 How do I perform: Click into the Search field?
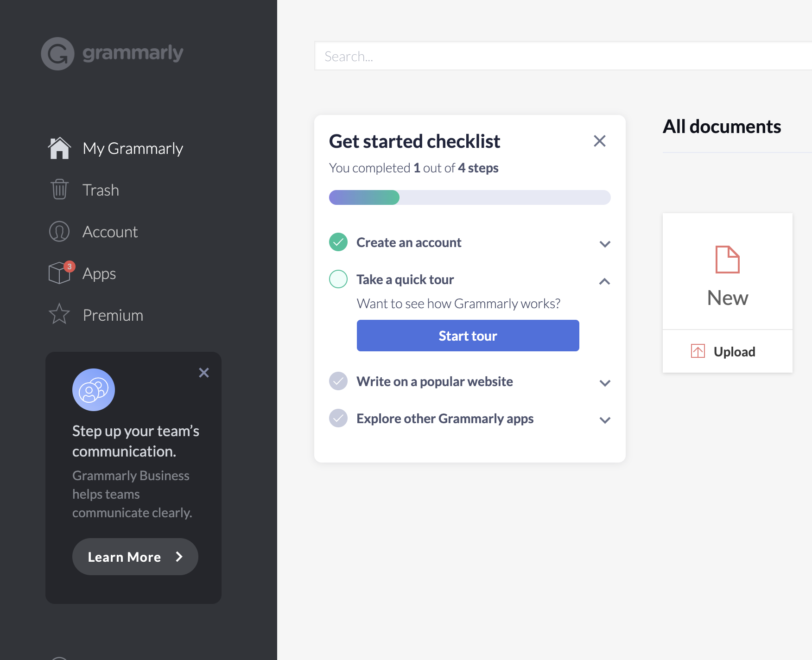[x=556, y=56]
